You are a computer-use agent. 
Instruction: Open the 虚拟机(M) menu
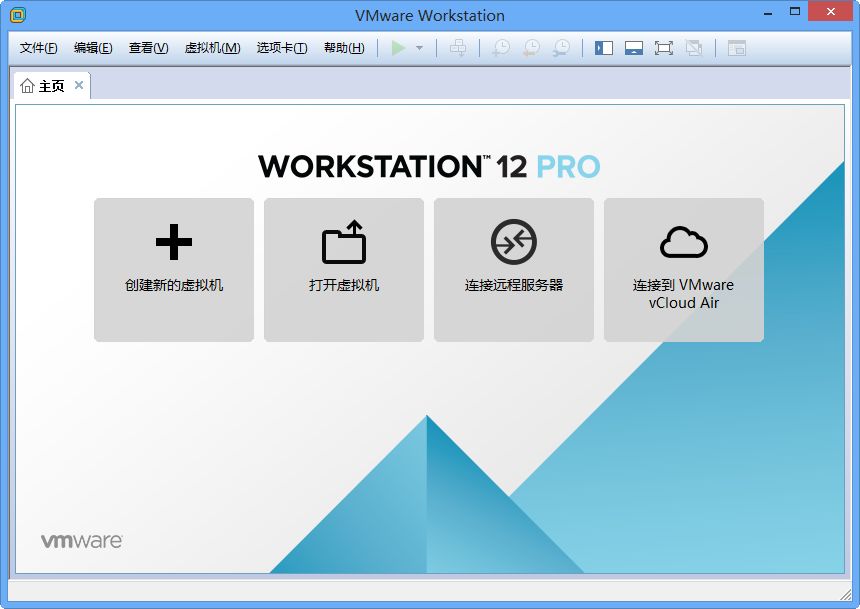(212, 48)
